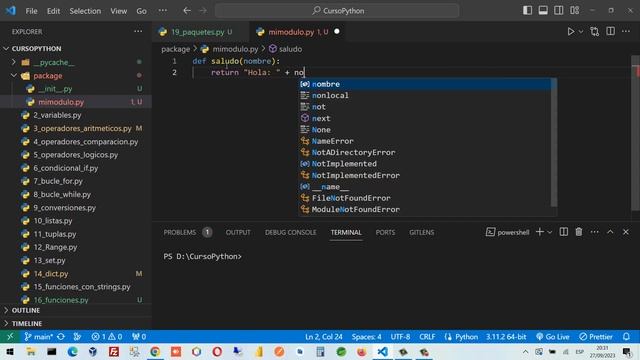Choose FileNotFoundError suggestion
Screen dimensions: 640x360
pyautogui.click(x=424, y=198)
